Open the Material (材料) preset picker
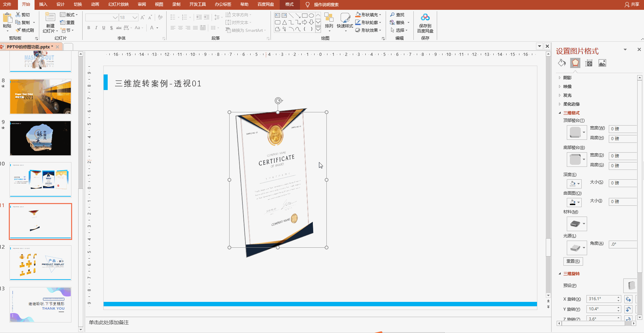The width and height of the screenshot is (644, 333). click(577, 224)
